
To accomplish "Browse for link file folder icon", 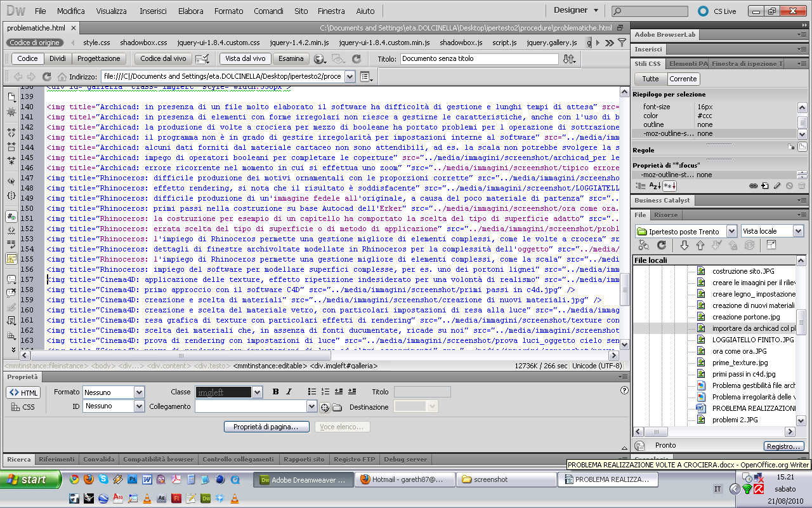I will [x=337, y=407].
